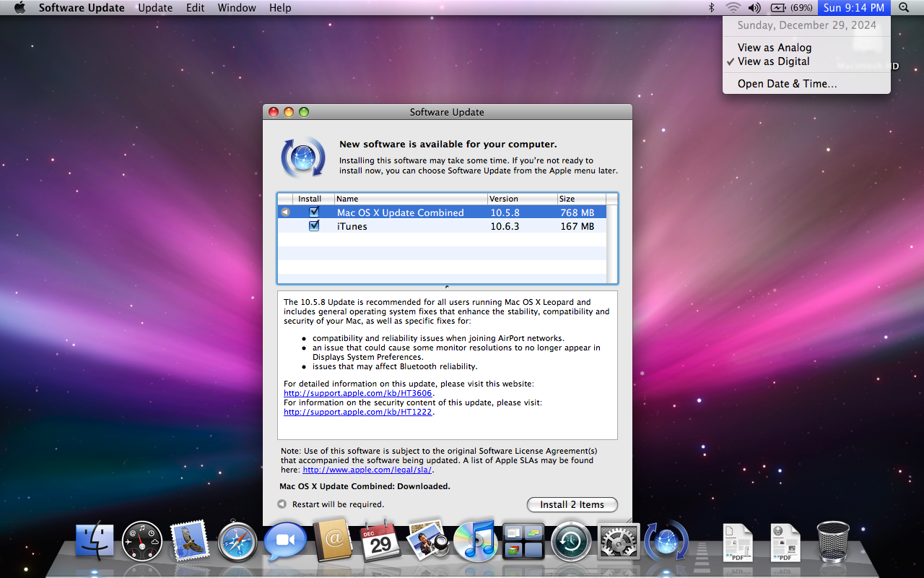Screen dimensions: 924x578
Task: Click the Wi-Fi AirPort status icon
Action: (x=733, y=8)
